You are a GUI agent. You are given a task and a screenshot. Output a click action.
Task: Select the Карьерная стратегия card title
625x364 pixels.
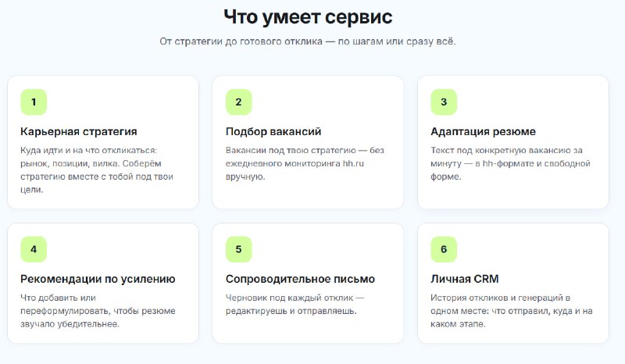(79, 131)
